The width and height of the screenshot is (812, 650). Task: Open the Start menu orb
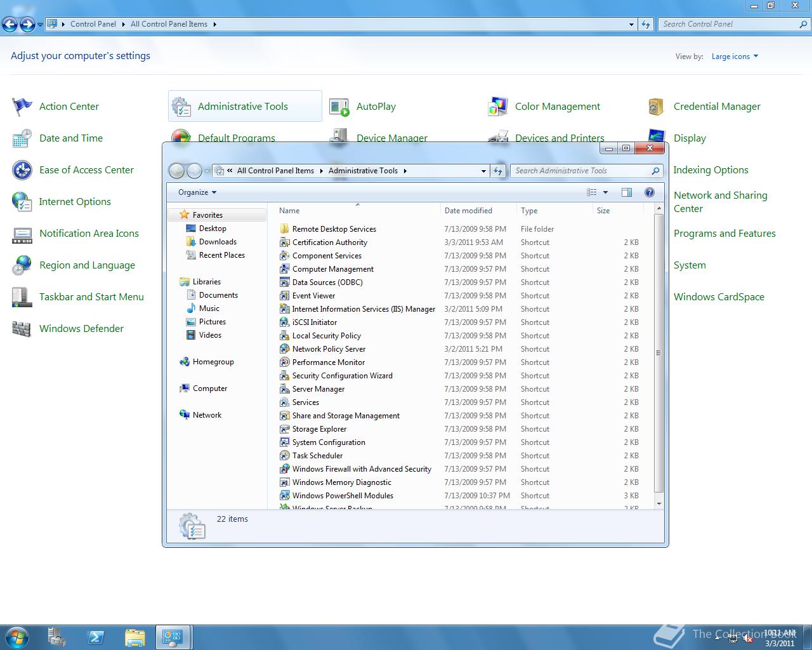[17, 637]
